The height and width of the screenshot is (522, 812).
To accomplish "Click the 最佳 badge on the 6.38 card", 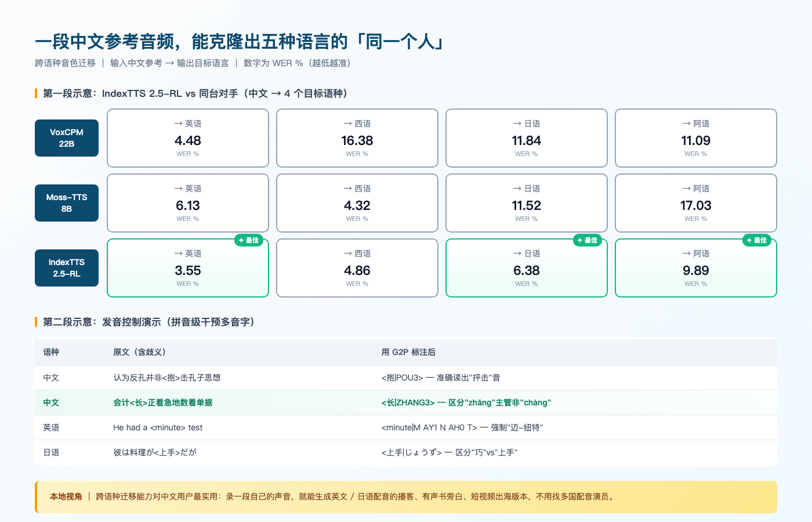I will click(588, 240).
